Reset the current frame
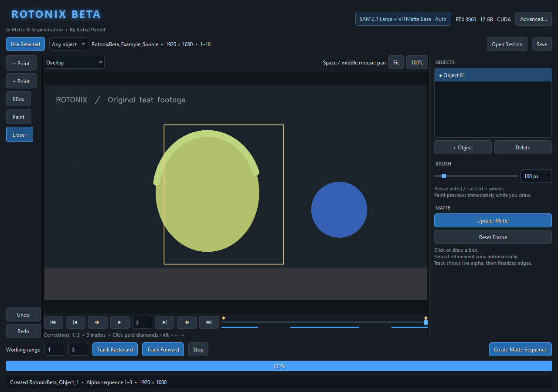Screen dimensions: 558x392 coord(493,237)
